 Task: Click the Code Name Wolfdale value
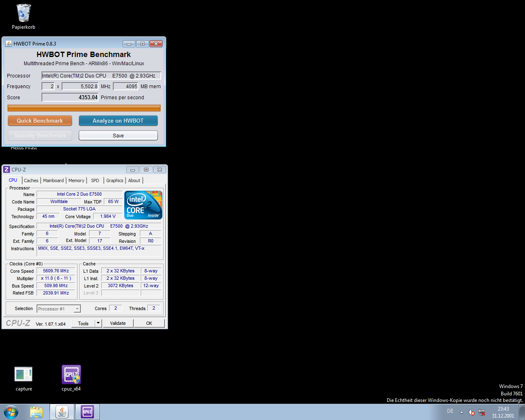tap(59, 201)
